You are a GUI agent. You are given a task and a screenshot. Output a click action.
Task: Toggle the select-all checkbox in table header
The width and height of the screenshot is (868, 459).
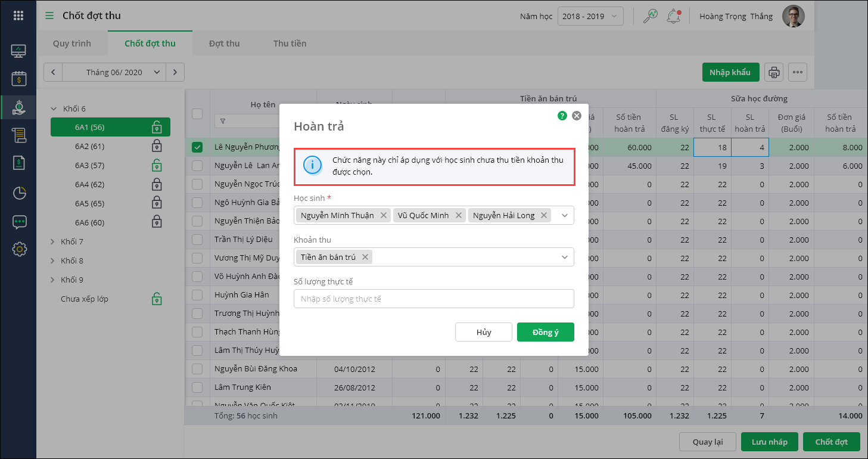tap(197, 114)
